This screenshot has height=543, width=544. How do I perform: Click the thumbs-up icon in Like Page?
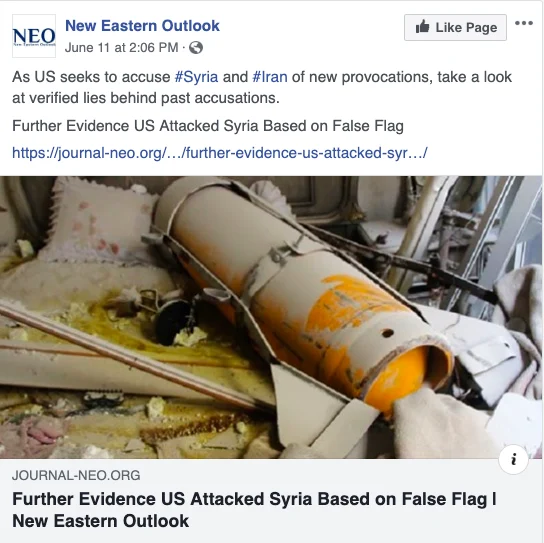click(423, 27)
